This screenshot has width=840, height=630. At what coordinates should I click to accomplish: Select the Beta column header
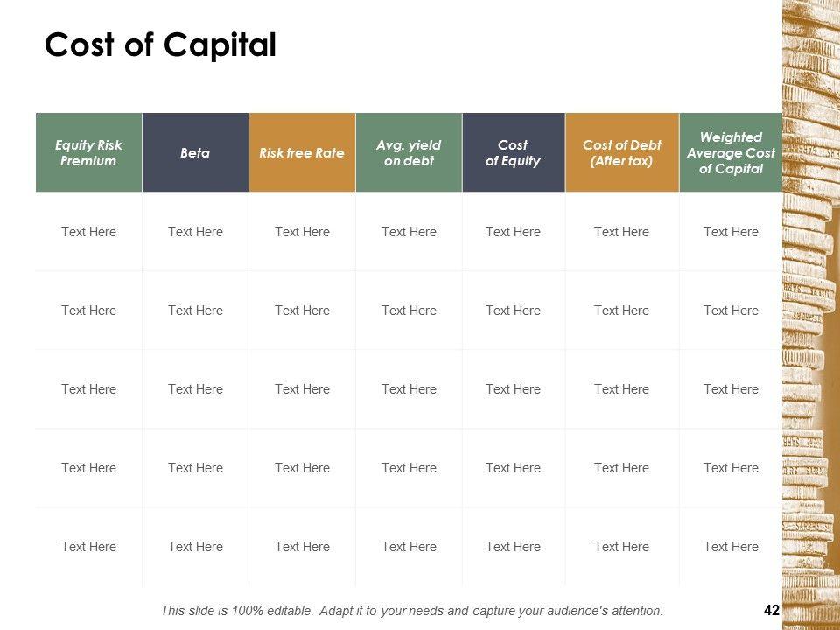click(x=195, y=152)
